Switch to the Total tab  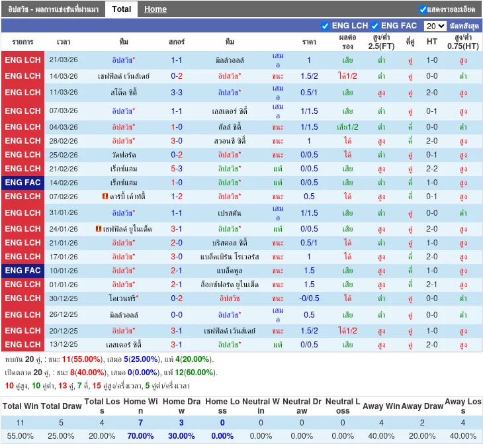[121, 9]
